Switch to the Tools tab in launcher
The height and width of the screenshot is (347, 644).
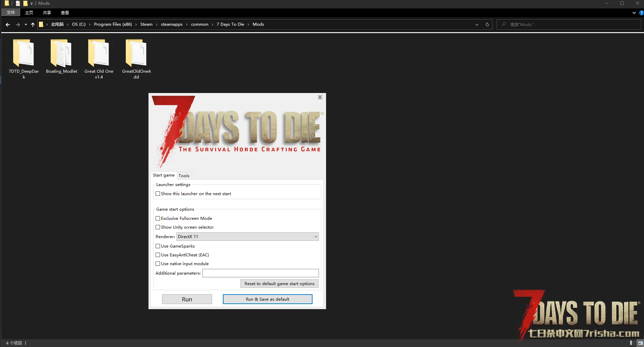(x=184, y=176)
